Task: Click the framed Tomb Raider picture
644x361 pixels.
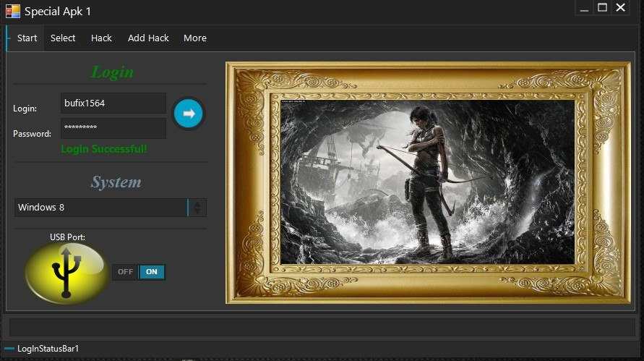Action: [426, 182]
